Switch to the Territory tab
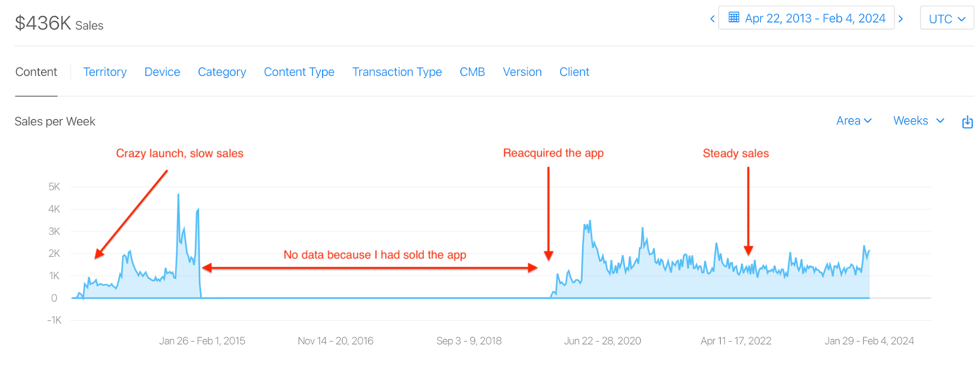The width and height of the screenshot is (980, 365). click(105, 72)
